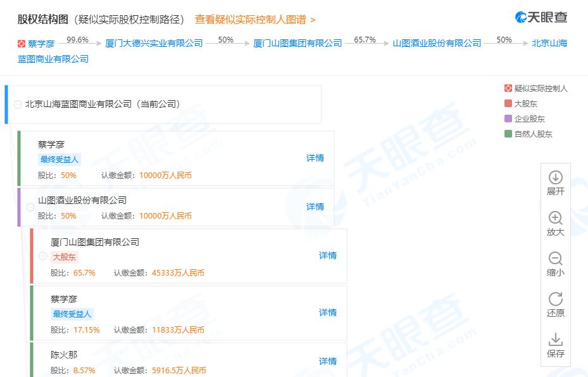Click the 最终受益人 tag under 17.15% 蔡学彦
588x377 pixels.
click(x=72, y=314)
